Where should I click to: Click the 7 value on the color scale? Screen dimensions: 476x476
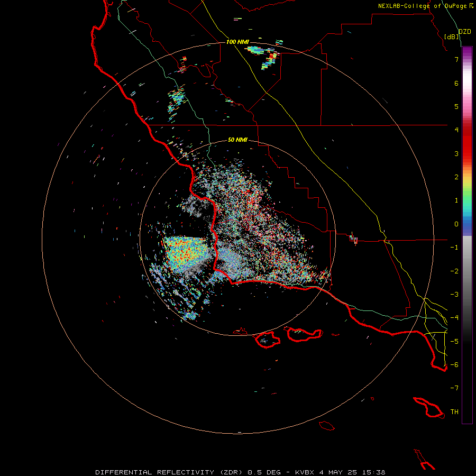pos(456,59)
